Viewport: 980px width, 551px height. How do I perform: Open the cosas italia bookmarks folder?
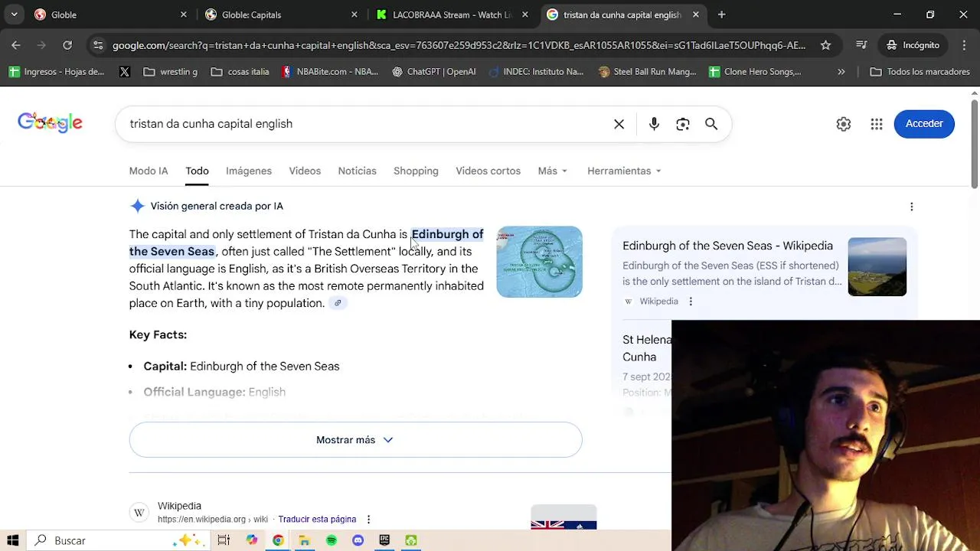240,72
